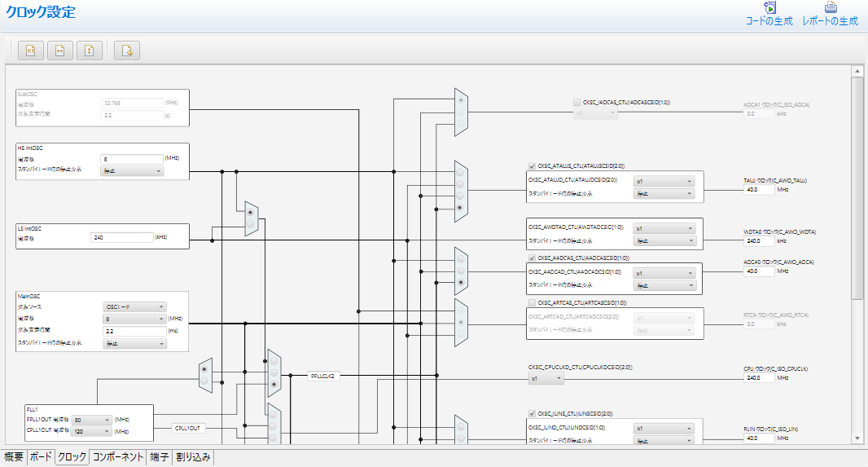Enable the CKSC_ARTCAS_CTL checkbox
The height and width of the screenshot is (467, 868).
[x=532, y=302]
